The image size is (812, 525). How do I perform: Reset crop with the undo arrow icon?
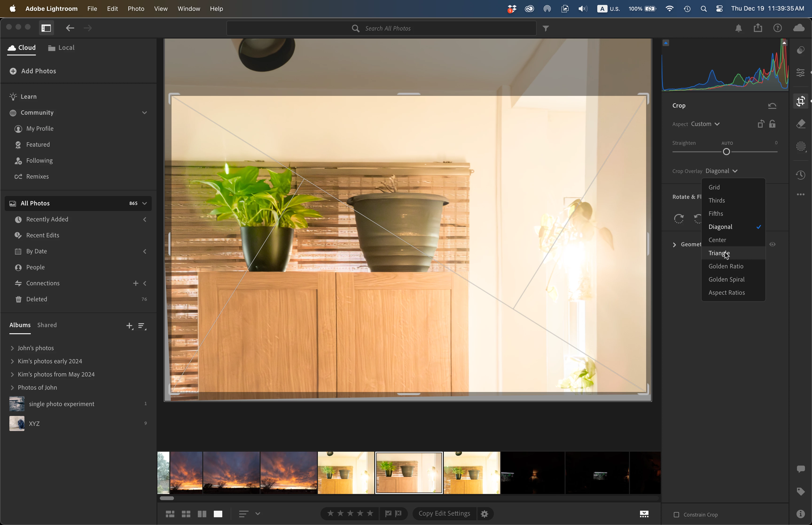pyautogui.click(x=772, y=106)
